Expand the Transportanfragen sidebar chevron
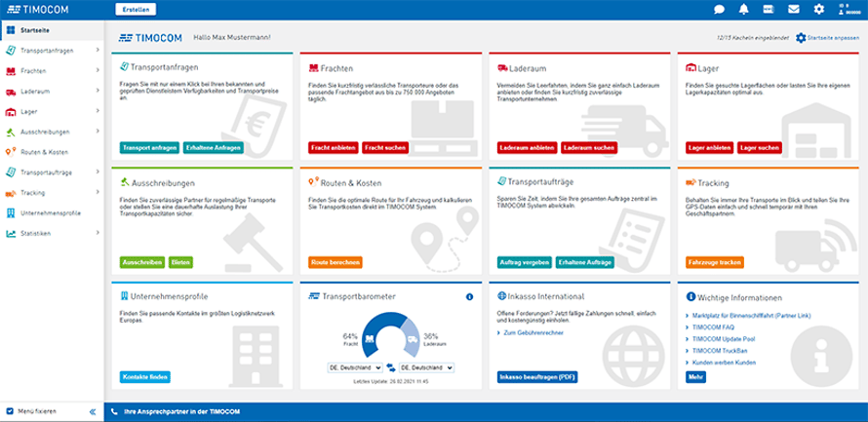The image size is (868, 422). click(x=98, y=50)
